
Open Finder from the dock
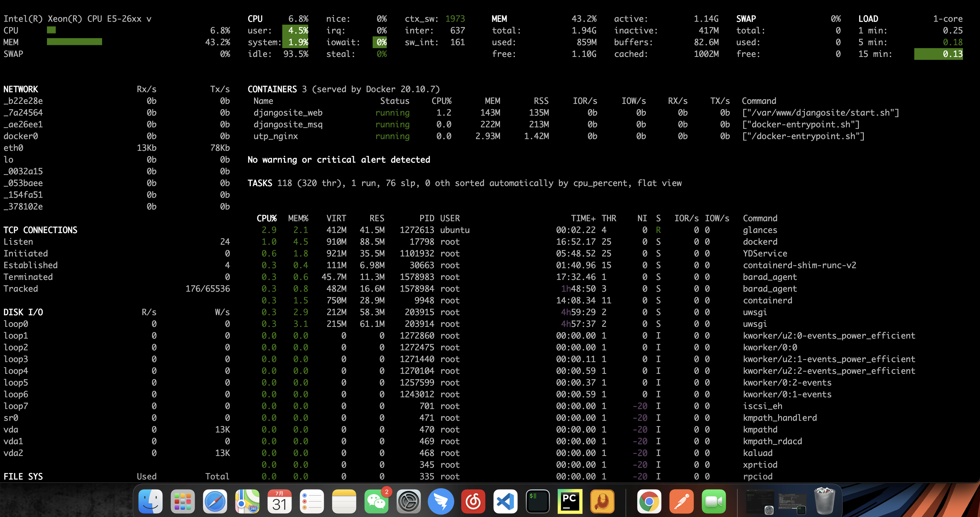[x=150, y=501]
